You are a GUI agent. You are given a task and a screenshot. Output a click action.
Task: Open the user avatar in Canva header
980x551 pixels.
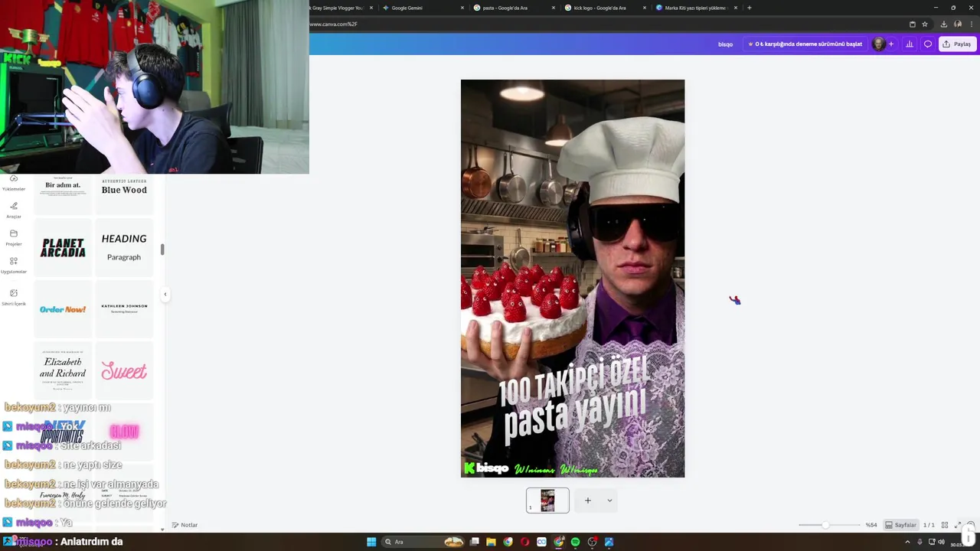[879, 44]
